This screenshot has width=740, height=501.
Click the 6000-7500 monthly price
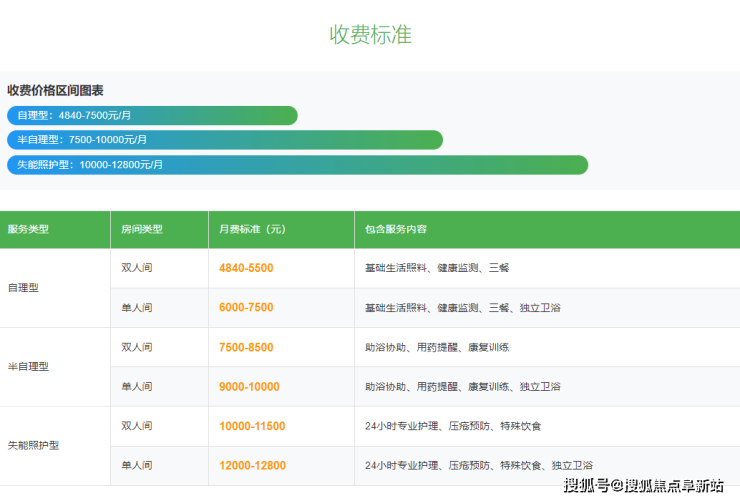pos(246,308)
